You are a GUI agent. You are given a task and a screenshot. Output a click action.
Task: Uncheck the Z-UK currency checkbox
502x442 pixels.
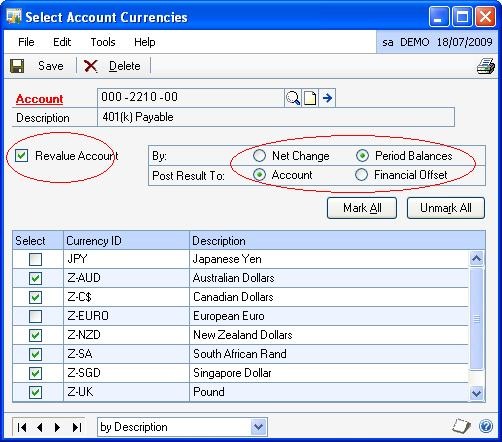pos(35,392)
